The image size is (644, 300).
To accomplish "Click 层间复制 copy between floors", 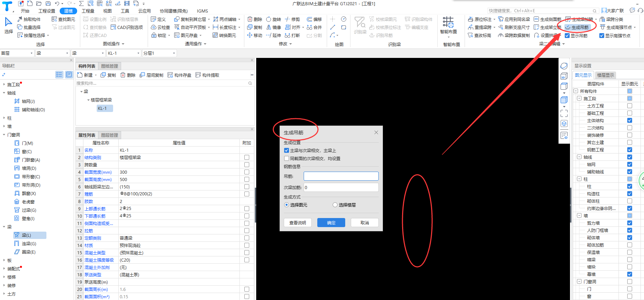I will click(x=151, y=75).
